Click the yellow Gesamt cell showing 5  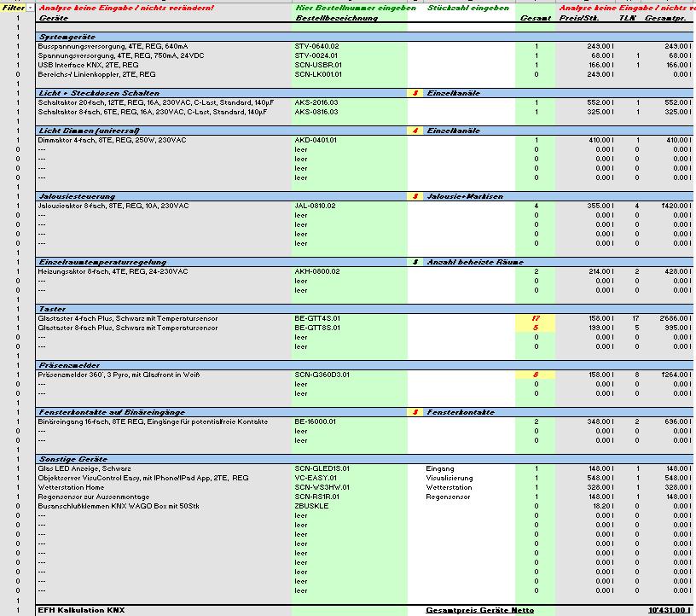[x=535, y=328]
